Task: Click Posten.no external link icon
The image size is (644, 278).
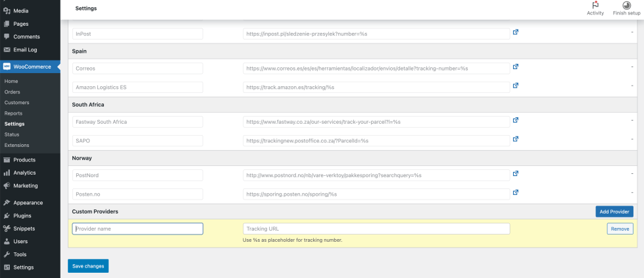Action: (x=516, y=193)
